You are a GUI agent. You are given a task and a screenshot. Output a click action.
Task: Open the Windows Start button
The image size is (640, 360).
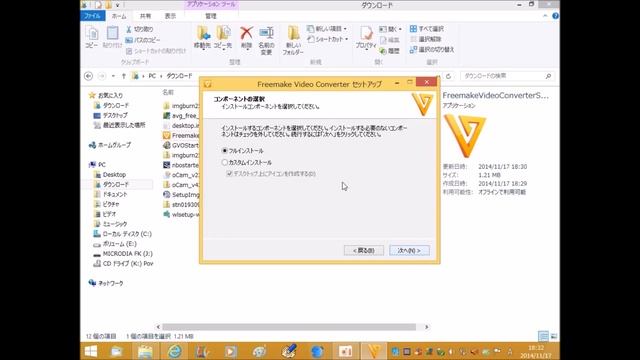tap(91, 351)
